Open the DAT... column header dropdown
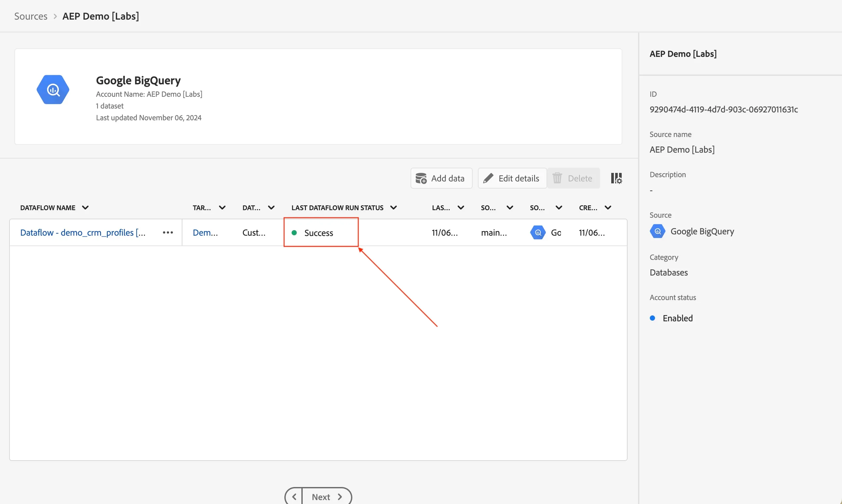The image size is (842, 504). (x=271, y=208)
